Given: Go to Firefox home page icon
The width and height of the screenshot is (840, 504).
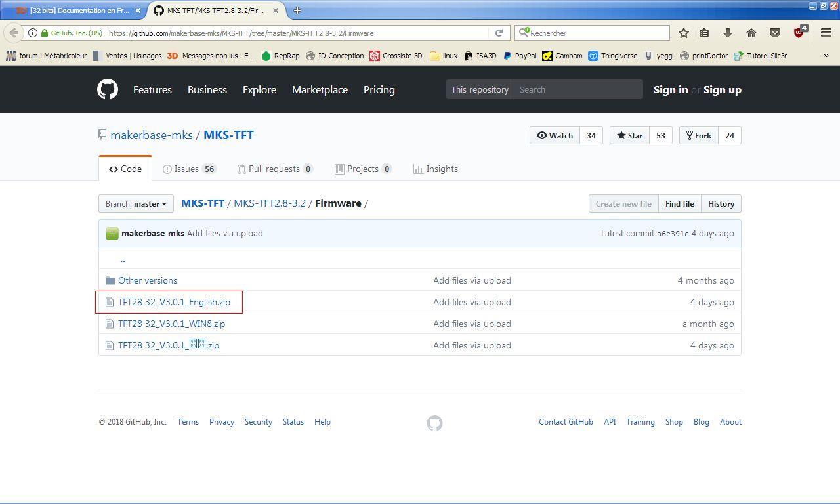Looking at the screenshot, I should tap(751, 33).
